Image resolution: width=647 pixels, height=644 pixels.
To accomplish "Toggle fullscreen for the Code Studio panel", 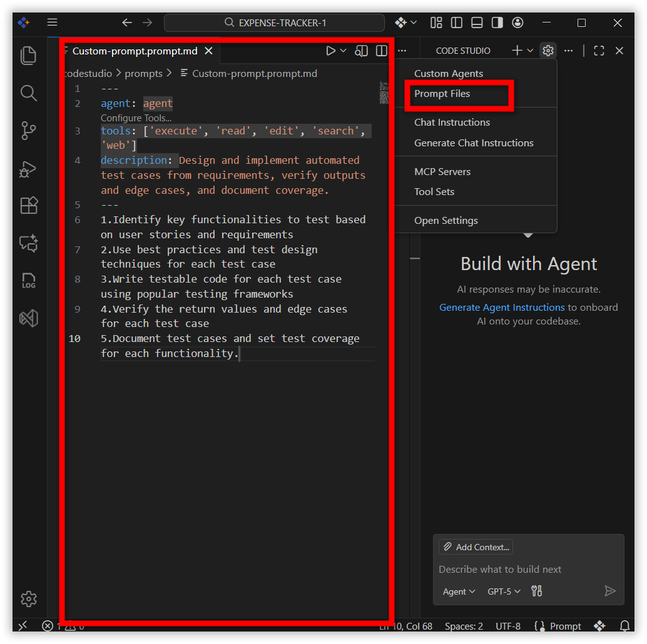I will click(598, 50).
